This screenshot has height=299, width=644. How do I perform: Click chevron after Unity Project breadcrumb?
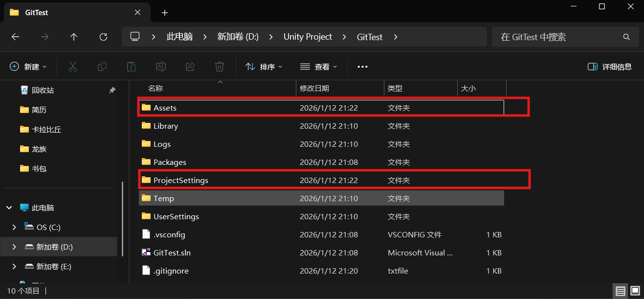(x=344, y=37)
